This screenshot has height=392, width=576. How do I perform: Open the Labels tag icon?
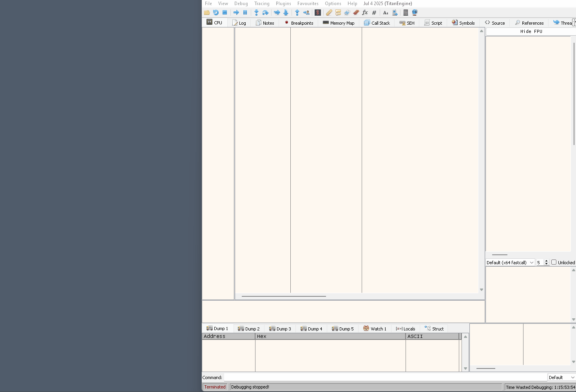tap(347, 13)
